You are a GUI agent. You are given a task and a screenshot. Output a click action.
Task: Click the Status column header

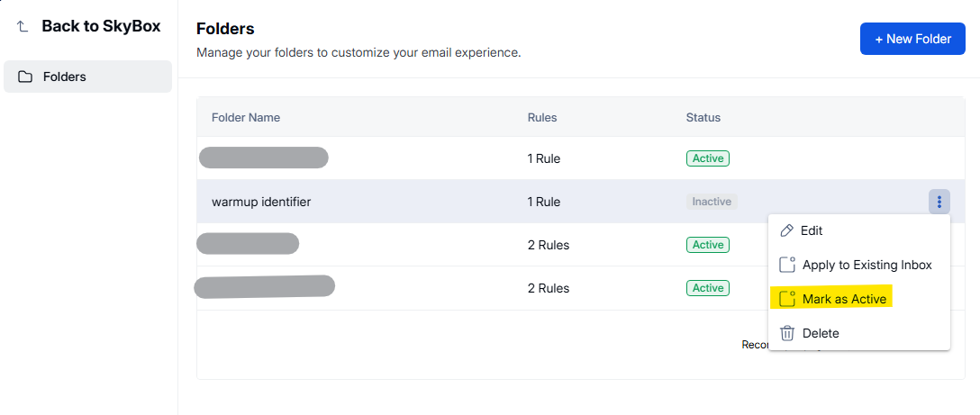click(x=703, y=117)
